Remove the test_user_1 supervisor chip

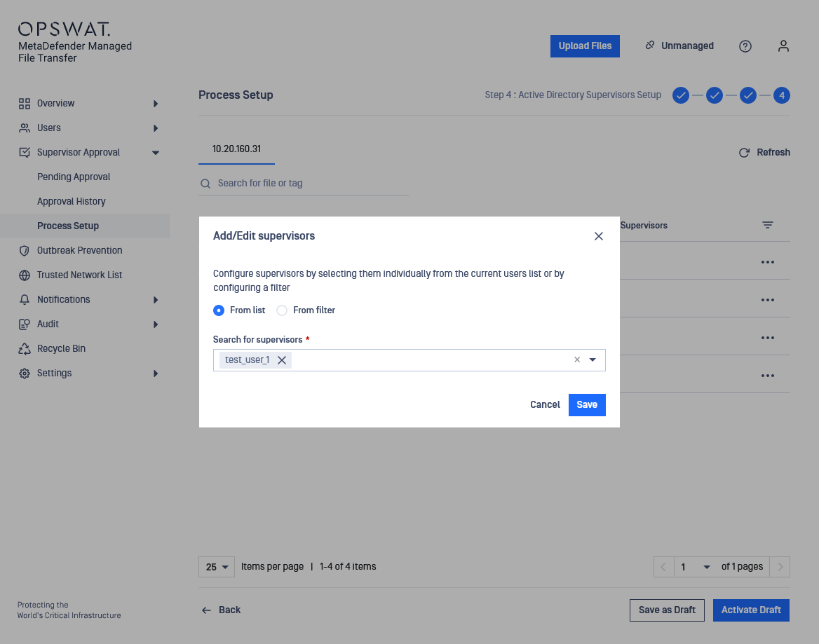point(282,360)
